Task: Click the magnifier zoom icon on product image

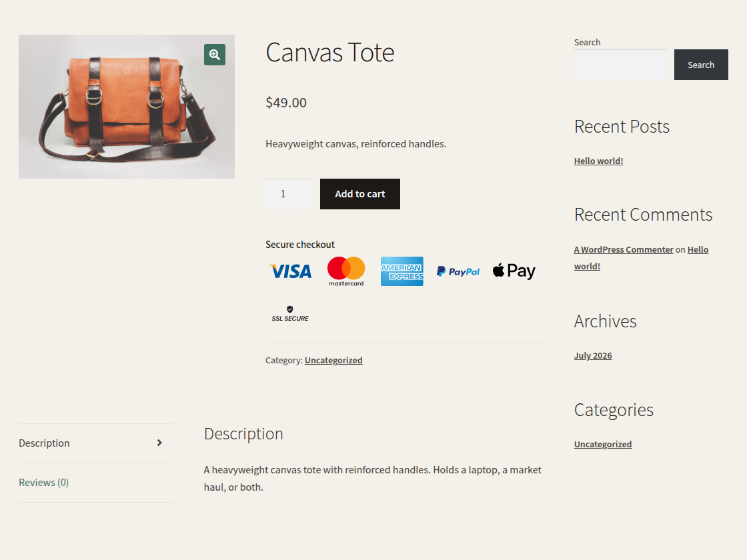Action: [214, 55]
